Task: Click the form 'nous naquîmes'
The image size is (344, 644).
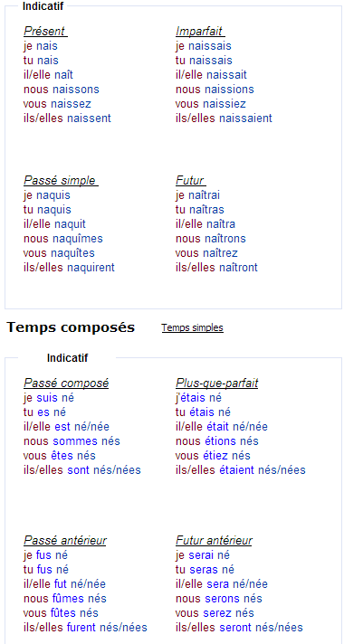Action: [62, 239]
